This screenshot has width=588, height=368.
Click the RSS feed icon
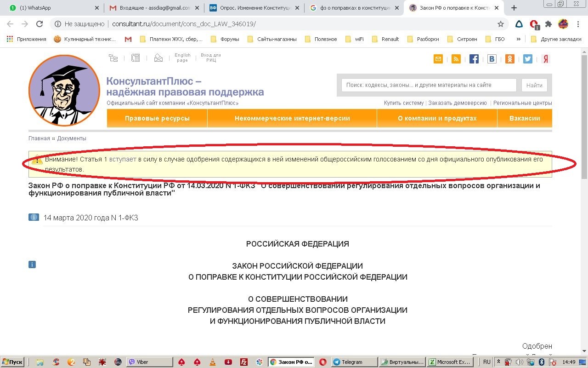(x=456, y=59)
